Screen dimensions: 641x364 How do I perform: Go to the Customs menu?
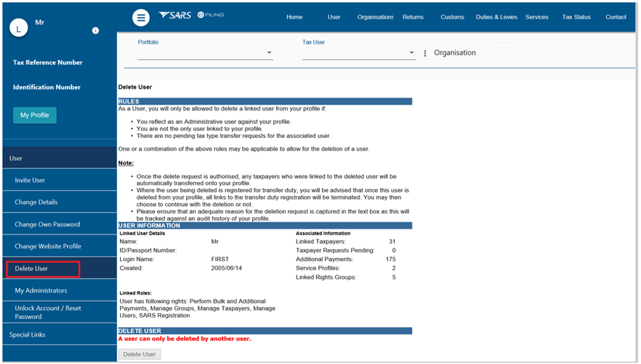(x=452, y=17)
